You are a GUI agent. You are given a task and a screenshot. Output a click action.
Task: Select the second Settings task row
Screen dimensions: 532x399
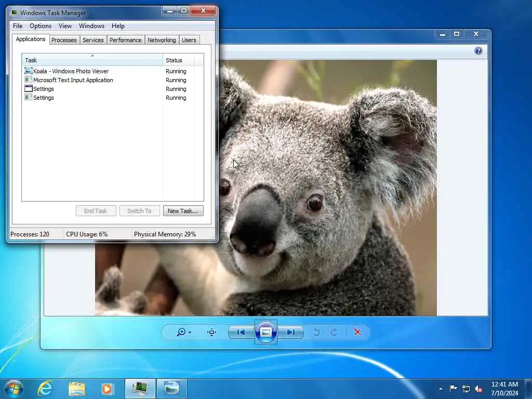[113, 98]
